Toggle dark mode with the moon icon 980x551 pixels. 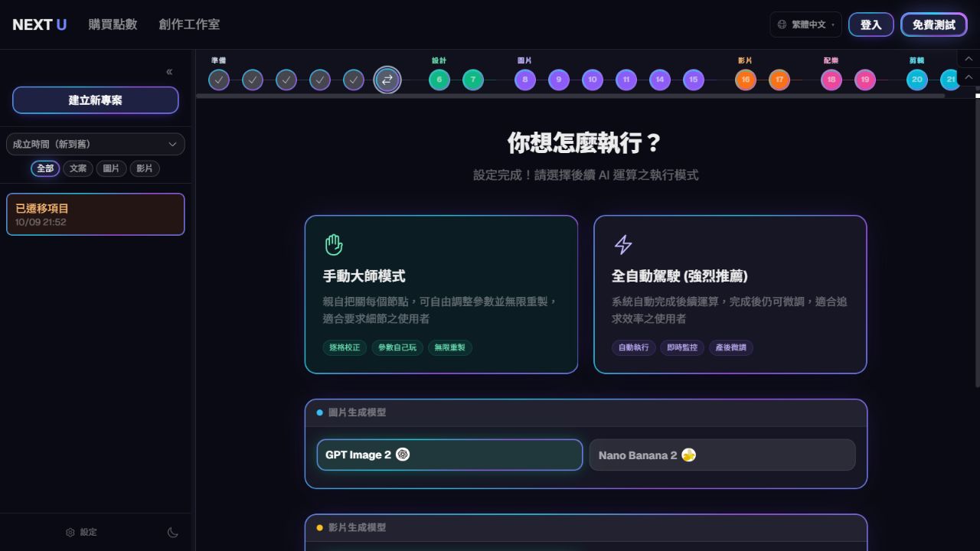coord(173,533)
